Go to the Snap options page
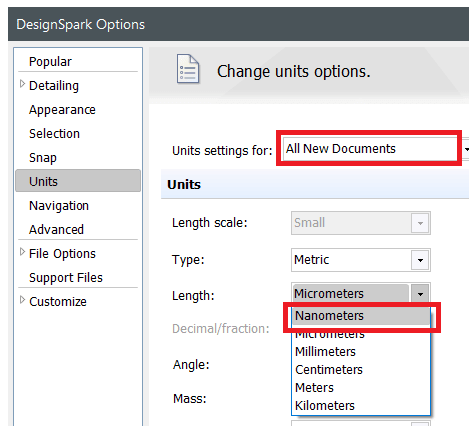This screenshot has width=471, height=433. click(x=43, y=158)
